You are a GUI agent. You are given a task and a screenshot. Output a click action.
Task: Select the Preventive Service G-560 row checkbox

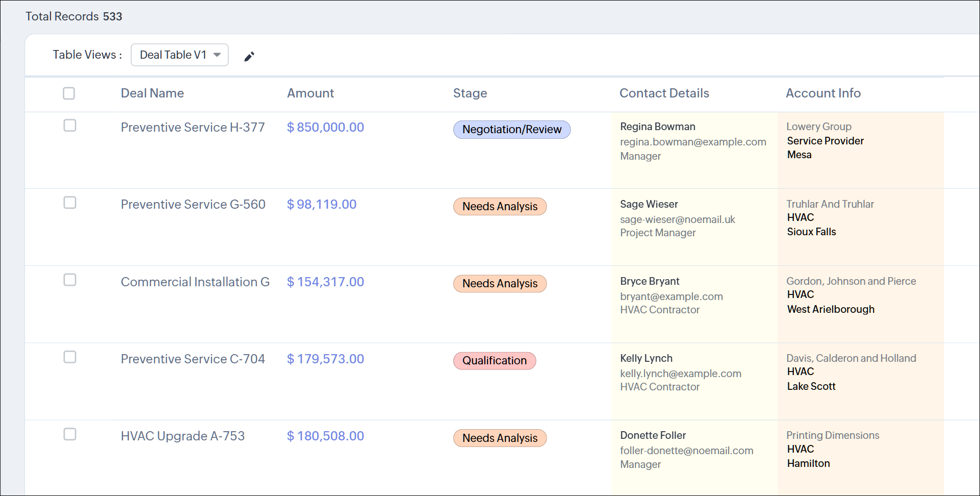click(x=70, y=203)
